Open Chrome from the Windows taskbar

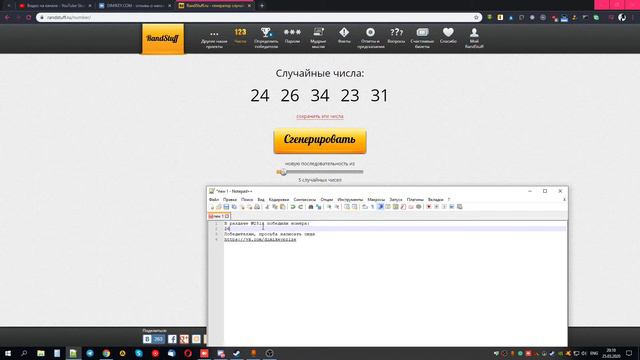coord(106,353)
